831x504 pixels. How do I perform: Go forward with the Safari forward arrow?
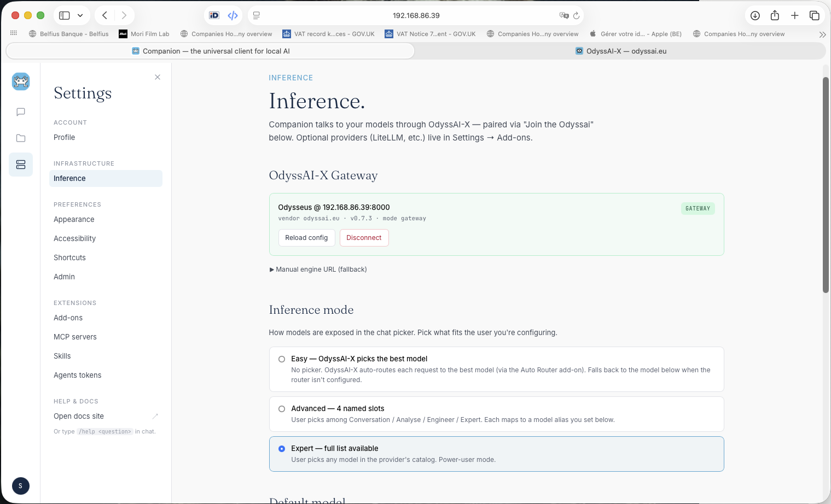[x=124, y=15]
